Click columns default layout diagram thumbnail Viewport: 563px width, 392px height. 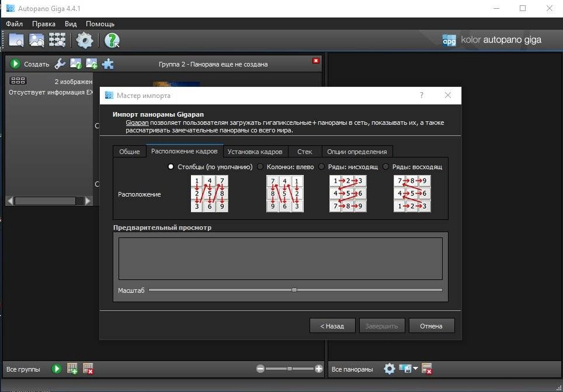209,194
